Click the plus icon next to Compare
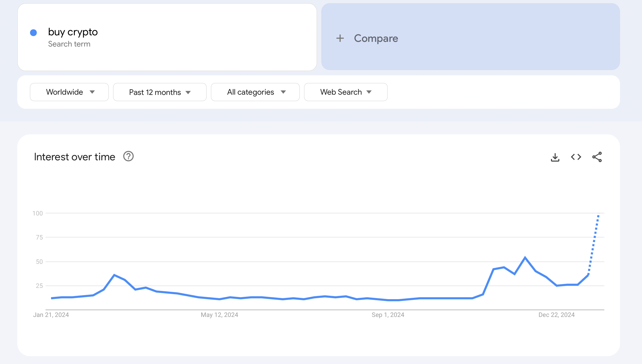Screen dimensions: 642x364 click(x=340, y=38)
